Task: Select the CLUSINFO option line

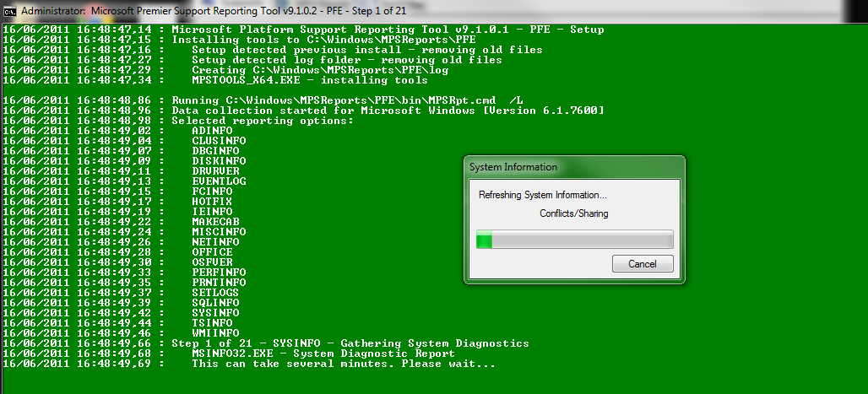Action: [124, 141]
